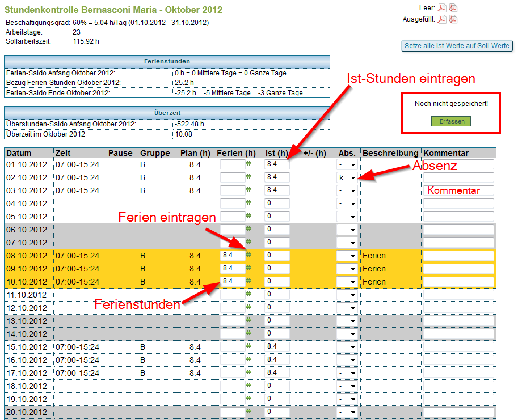Click Ist hours field for 16.10.2012
This screenshot has width=518, height=420.
click(x=277, y=359)
